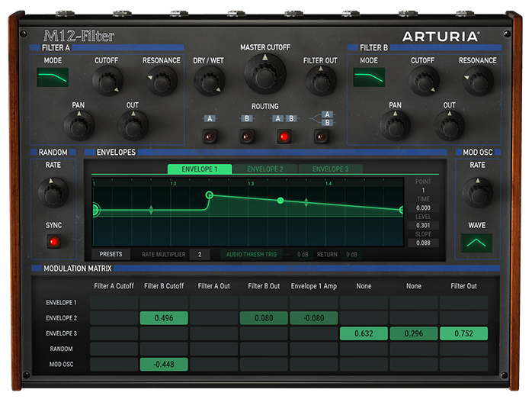
Task: Open Filter A Cutoff destination header
Action: pos(114,286)
